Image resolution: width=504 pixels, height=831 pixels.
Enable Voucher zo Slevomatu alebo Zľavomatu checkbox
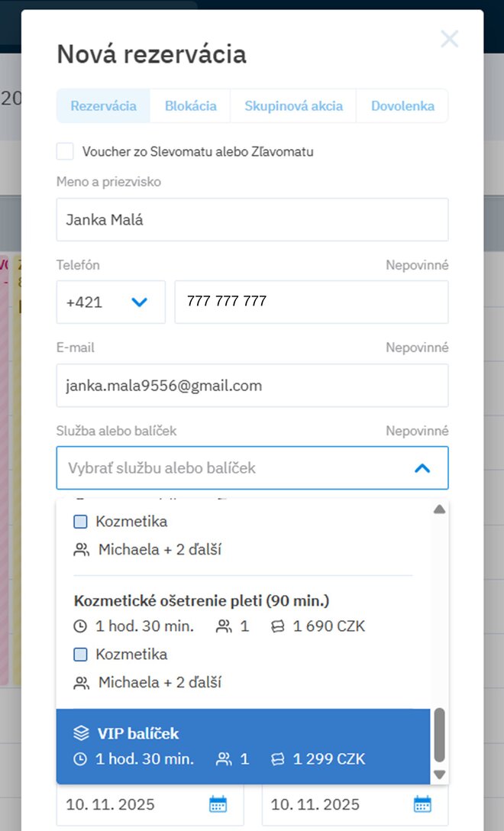(65, 151)
